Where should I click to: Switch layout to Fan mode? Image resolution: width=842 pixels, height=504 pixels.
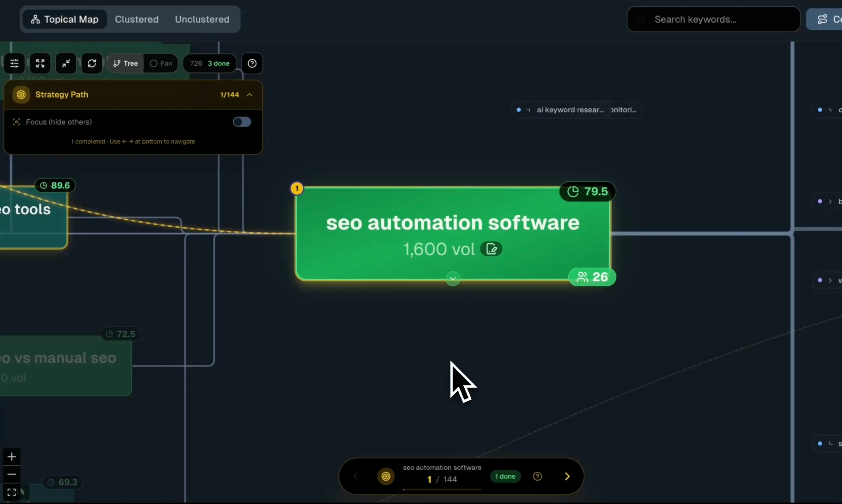pyautogui.click(x=161, y=63)
